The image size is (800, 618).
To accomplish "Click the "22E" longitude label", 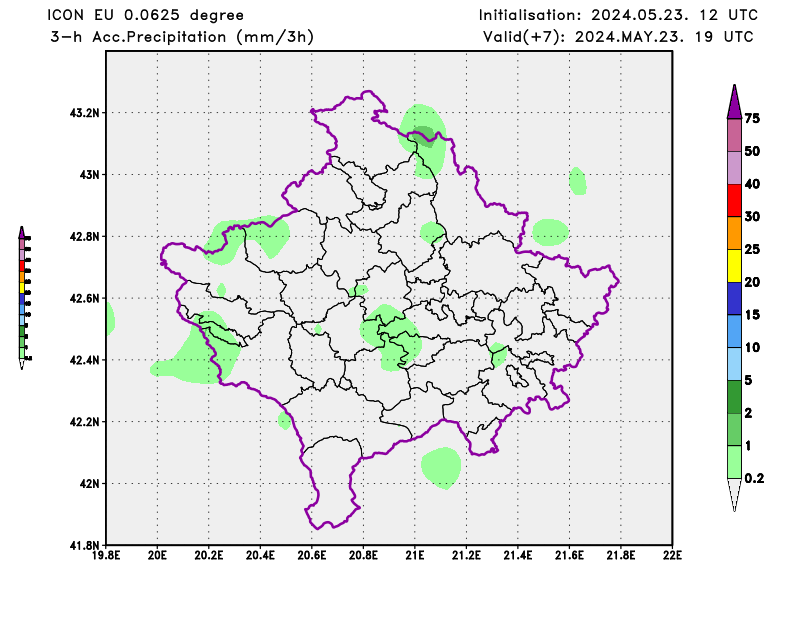I will point(672,555).
